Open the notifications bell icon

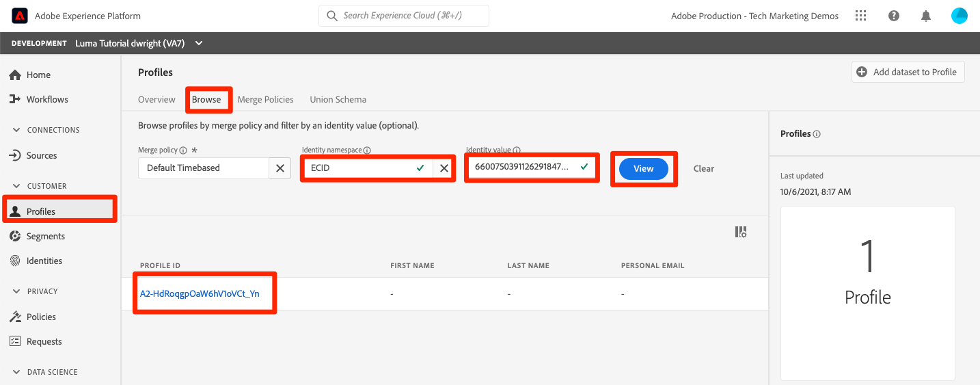pyautogui.click(x=926, y=16)
